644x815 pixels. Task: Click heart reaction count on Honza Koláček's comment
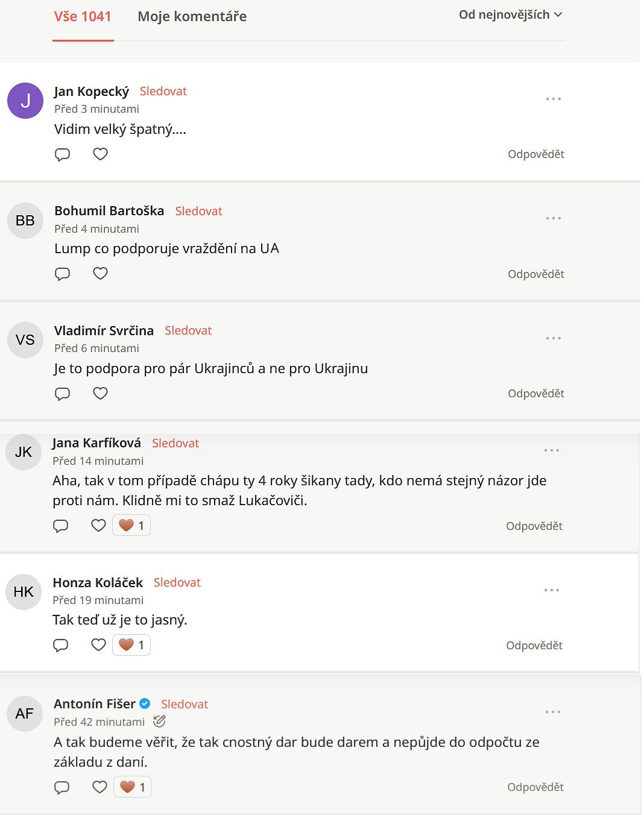tap(131, 645)
